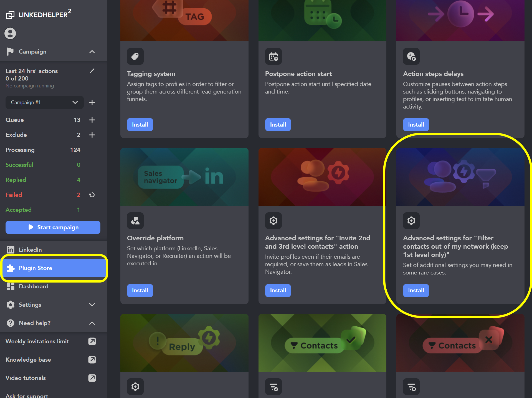The width and height of the screenshot is (532, 398).
Task: Click the "Override platform" title
Action: (x=155, y=238)
